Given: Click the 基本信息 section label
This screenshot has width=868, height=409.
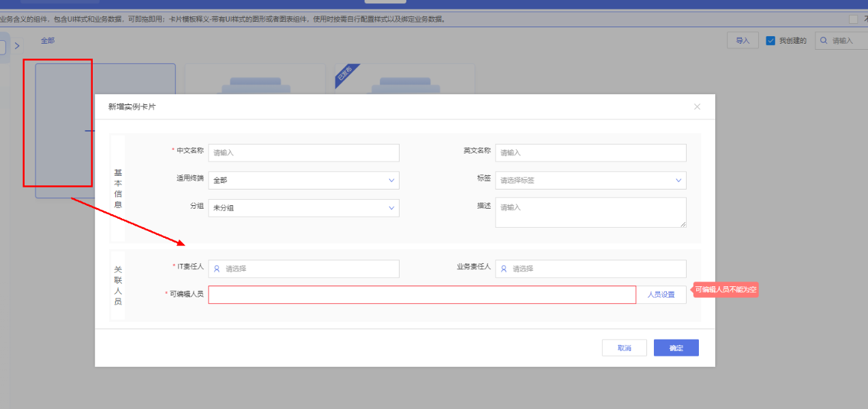Looking at the screenshot, I should 117,189.
